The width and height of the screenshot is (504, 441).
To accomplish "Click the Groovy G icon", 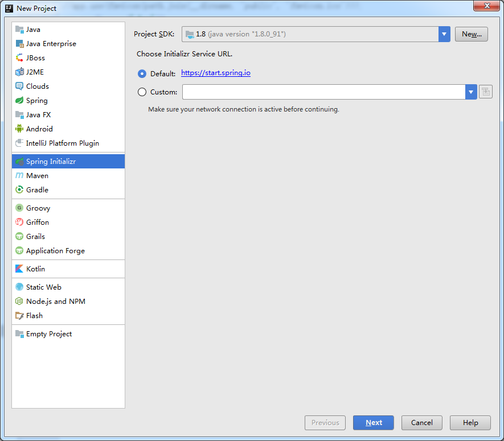I will click(19, 208).
